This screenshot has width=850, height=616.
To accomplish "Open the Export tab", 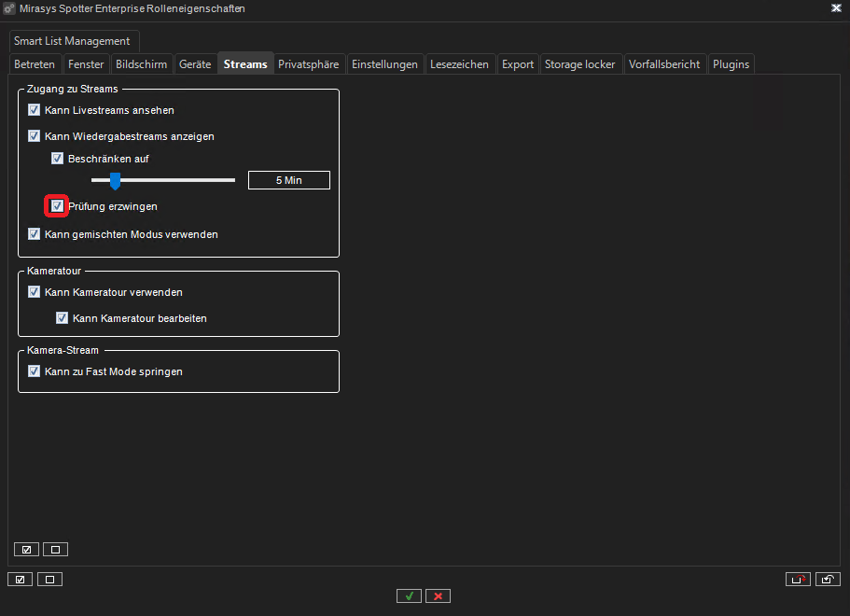I will pos(517,63).
